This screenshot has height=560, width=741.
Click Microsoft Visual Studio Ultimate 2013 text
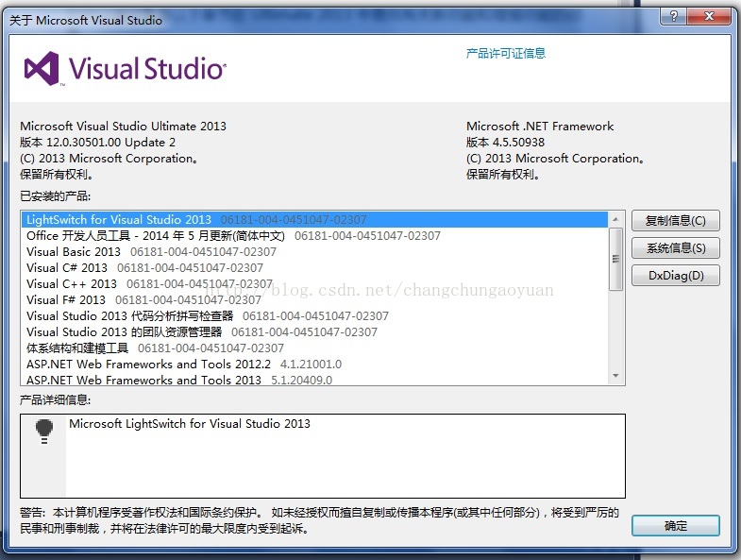tap(123, 127)
